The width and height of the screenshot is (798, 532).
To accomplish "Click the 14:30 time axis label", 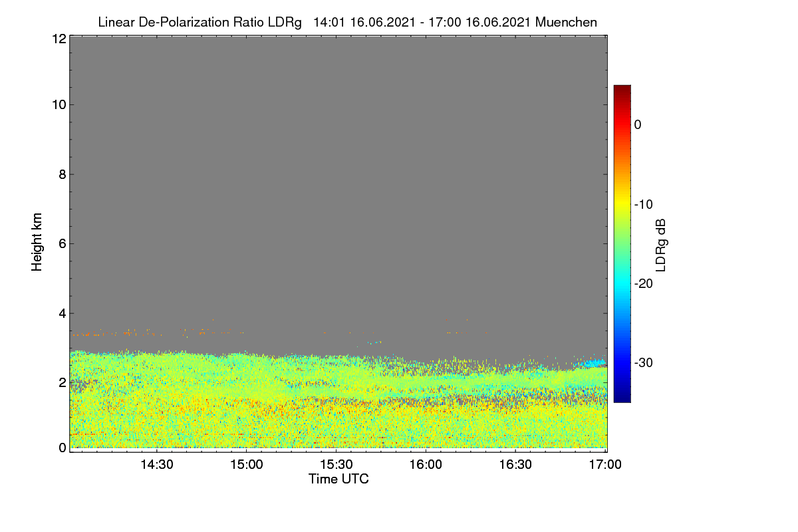I will pyautogui.click(x=156, y=465).
